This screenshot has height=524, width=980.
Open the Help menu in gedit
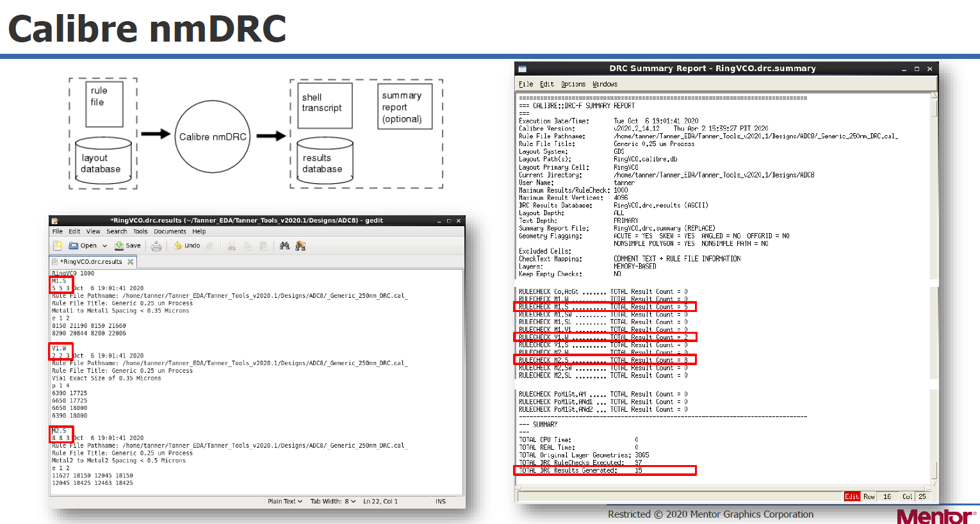click(199, 231)
